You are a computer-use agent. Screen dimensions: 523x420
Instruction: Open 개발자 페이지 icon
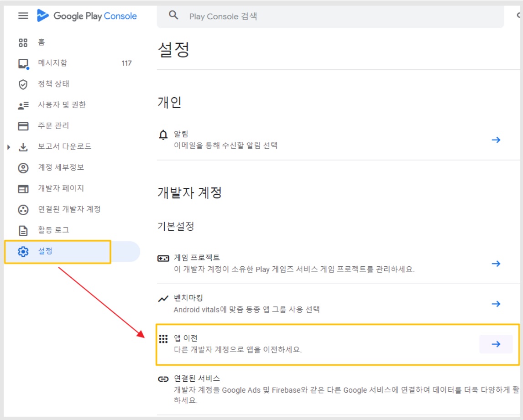[23, 189]
